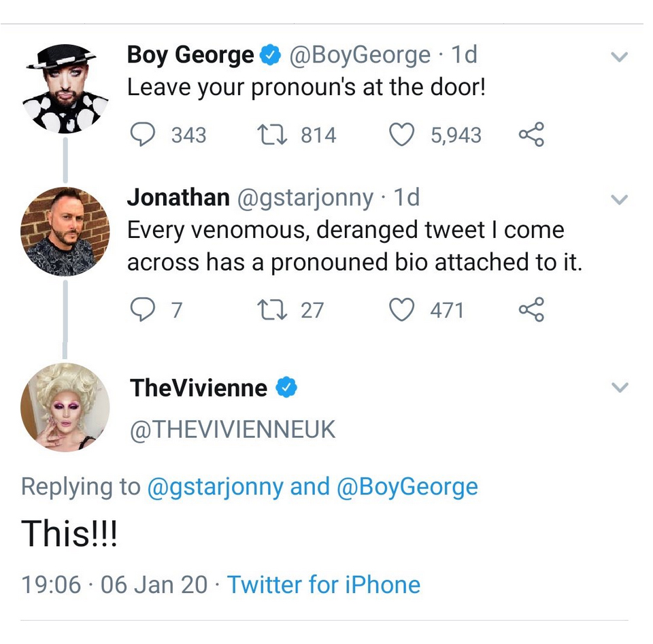Open the Boy George display name
The width and height of the screenshot is (653, 644).
[190, 54]
